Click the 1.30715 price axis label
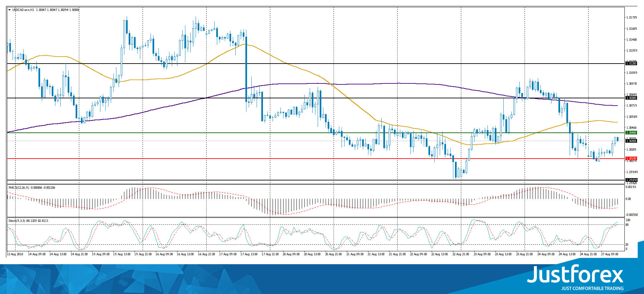Viewport: 644px width, 294px height. (632, 106)
